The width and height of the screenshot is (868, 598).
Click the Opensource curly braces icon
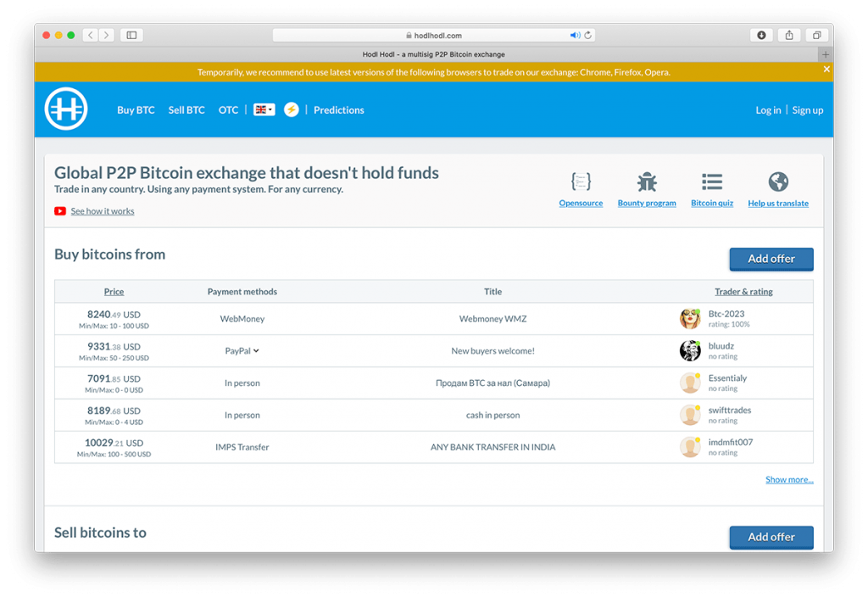[x=581, y=182]
